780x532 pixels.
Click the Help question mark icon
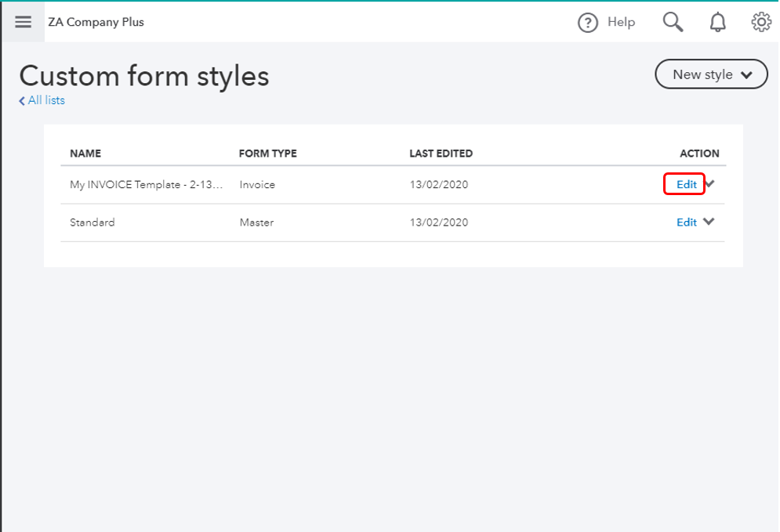(588, 23)
